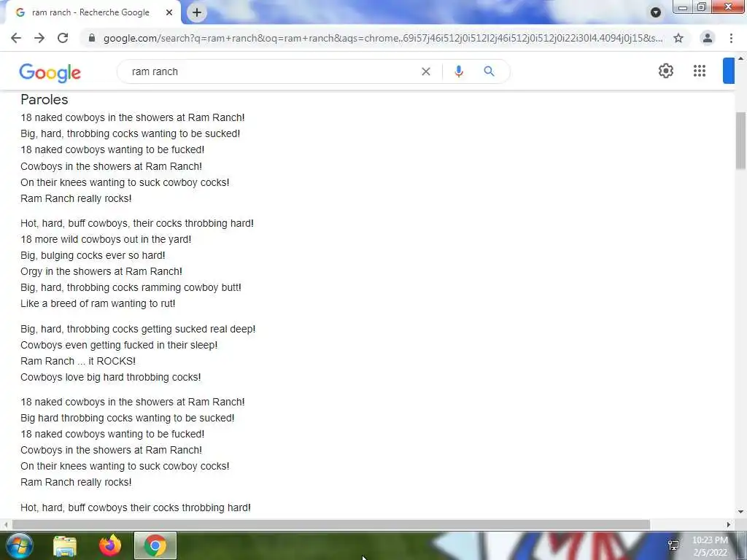Go to the Google logo homepage

(50, 72)
